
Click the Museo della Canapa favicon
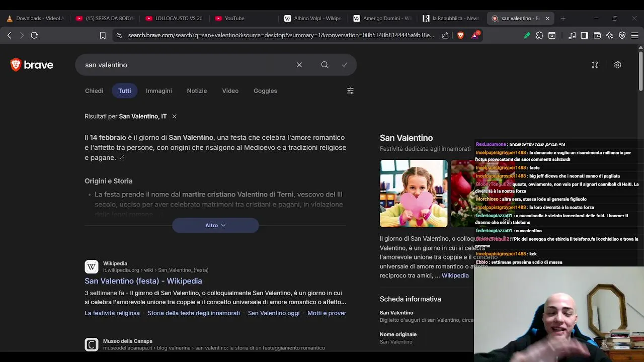click(x=92, y=344)
